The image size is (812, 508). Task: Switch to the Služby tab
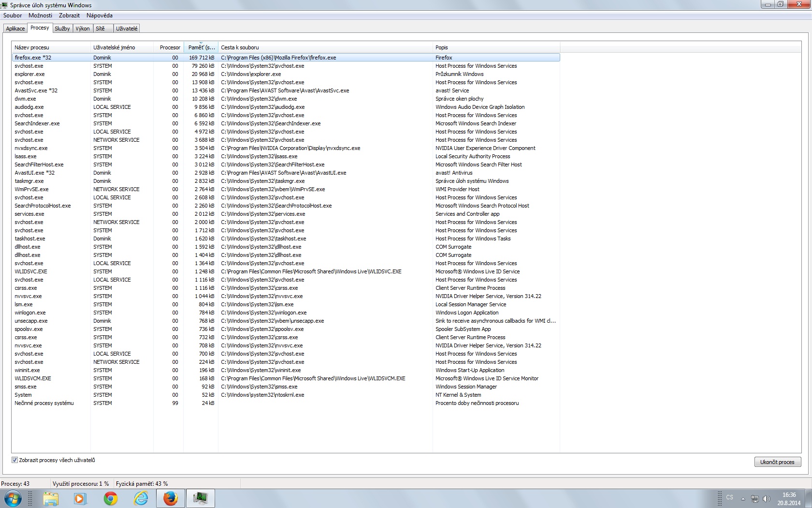62,29
